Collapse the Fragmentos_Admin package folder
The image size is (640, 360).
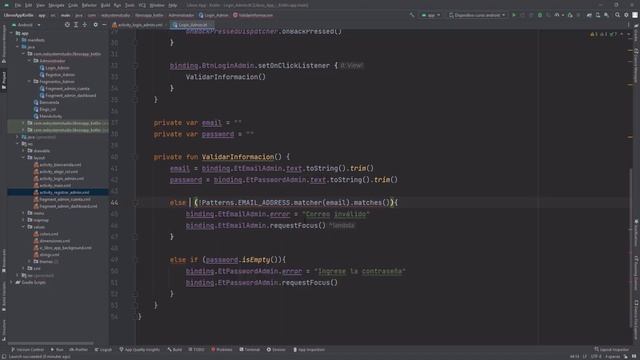click(29, 82)
